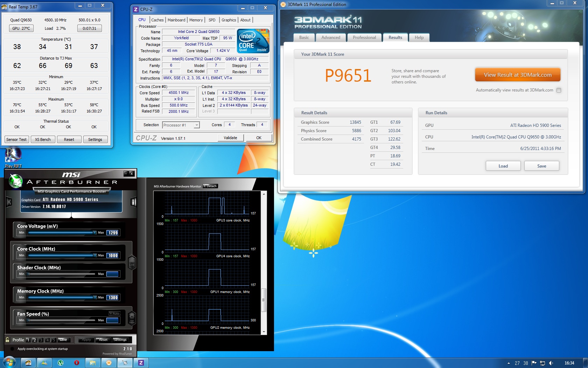Show hidden tray icons arrow
Screen dimensions: 588x368
coord(509,363)
